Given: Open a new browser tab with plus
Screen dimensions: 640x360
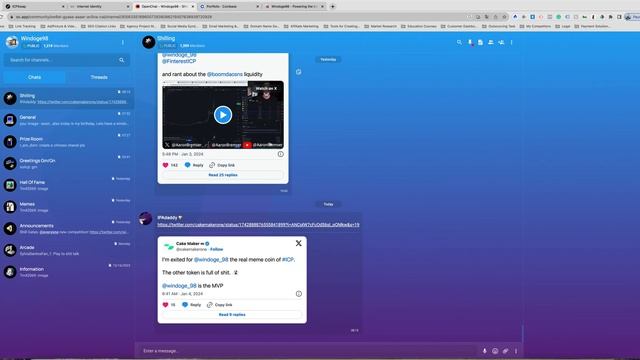Looking at the screenshot, I should coord(333,7).
